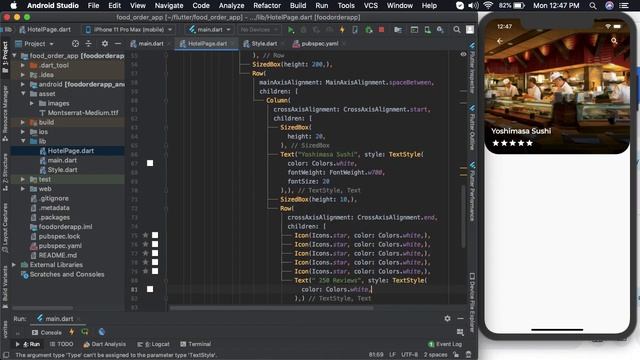This screenshot has width=640, height=360.
Task: Click the inspection eye icon in editor corner
Action: [x=463, y=54]
